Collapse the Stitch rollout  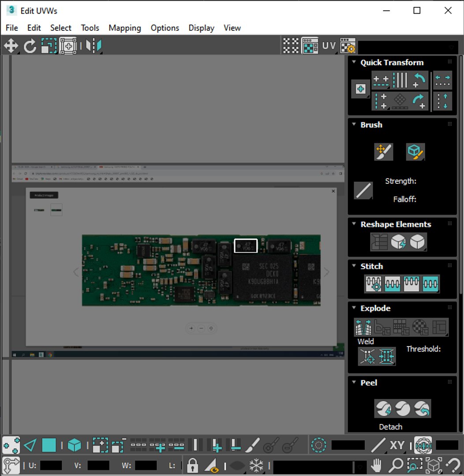pyautogui.click(x=354, y=266)
